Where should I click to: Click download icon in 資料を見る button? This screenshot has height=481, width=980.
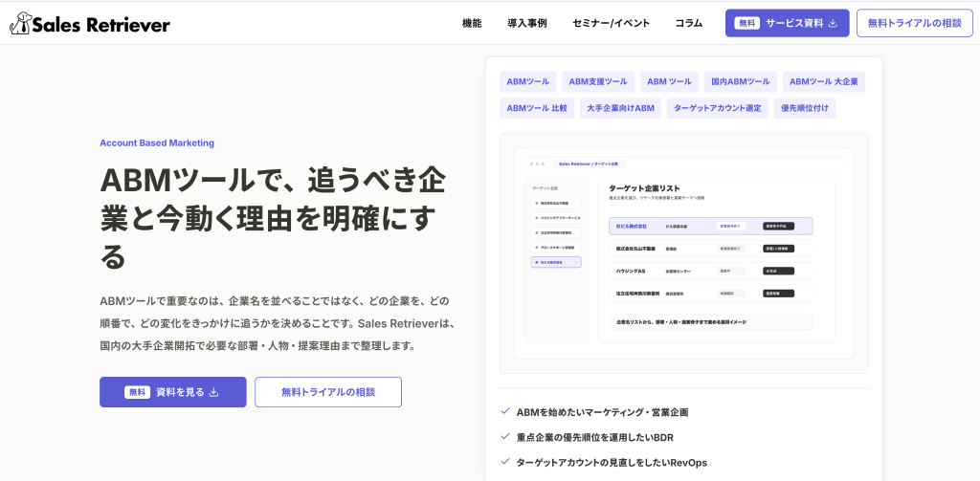click(x=213, y=392)
